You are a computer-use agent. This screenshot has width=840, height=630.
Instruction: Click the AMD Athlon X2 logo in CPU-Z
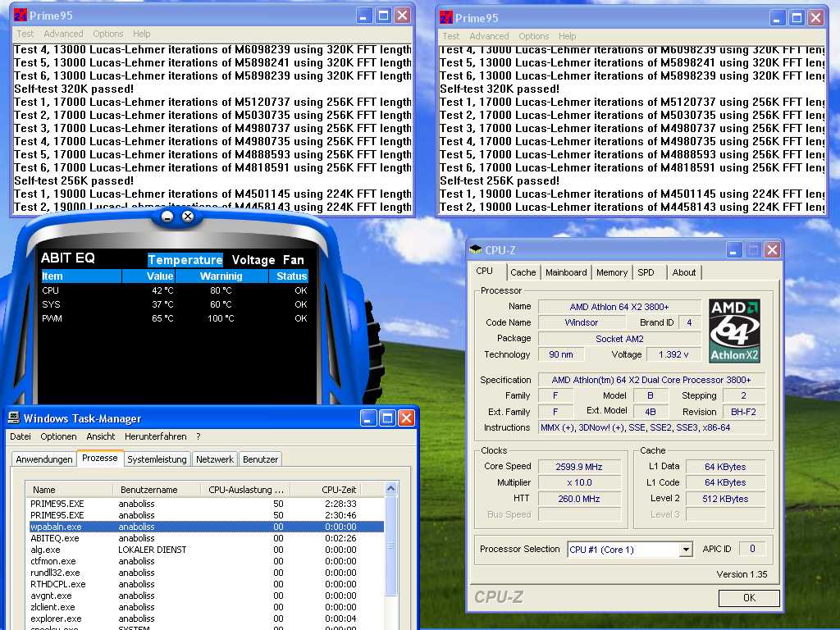coord(734,331)
